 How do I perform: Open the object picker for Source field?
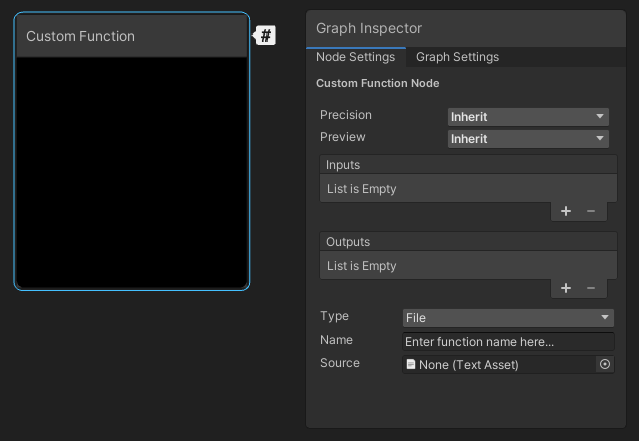(x=605, y=364)
